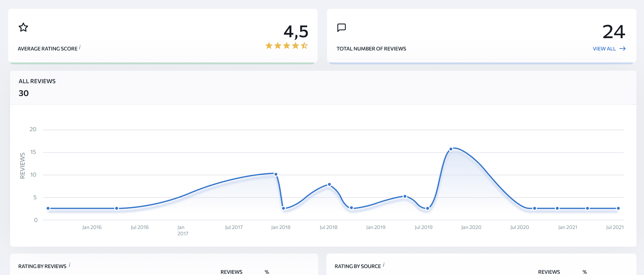The width and height of the screenshot is (644, 275).
Task: Click the Jul 2016 axis label
Action: (140, 227)
